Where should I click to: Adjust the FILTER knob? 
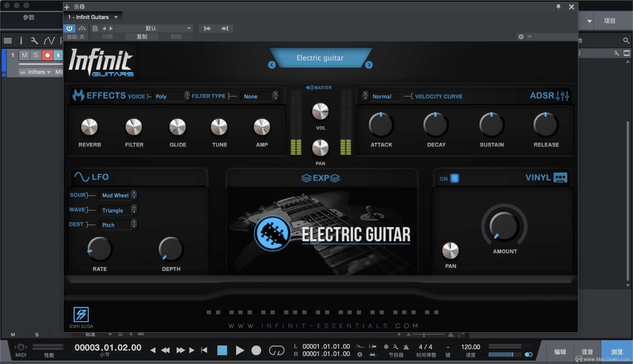(134, 127)
